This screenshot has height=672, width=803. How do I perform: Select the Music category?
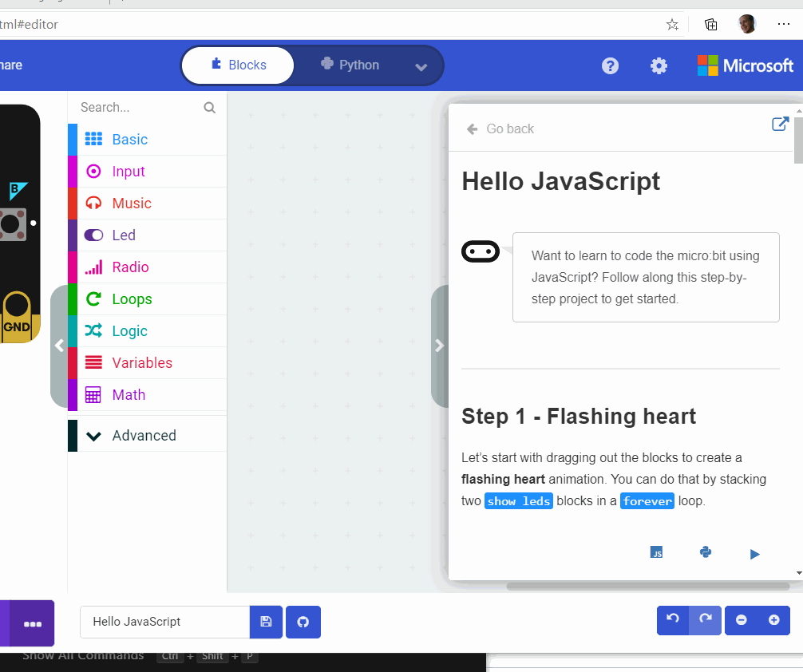(x=147, y=204)
